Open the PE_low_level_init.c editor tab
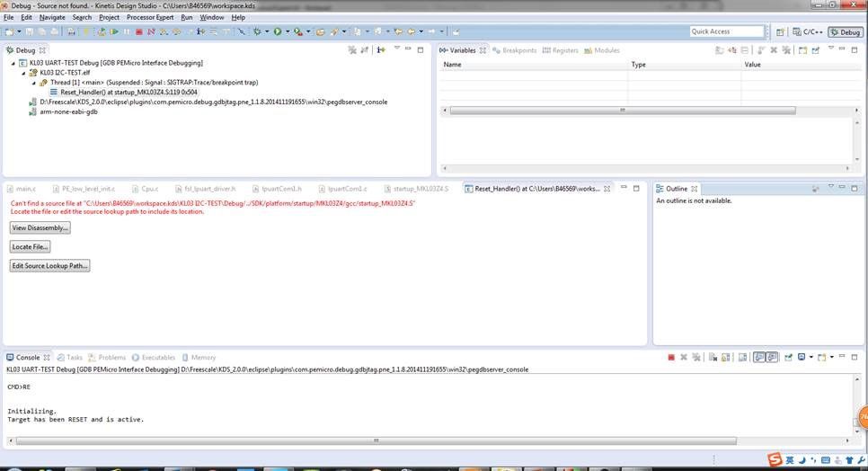Viewport: 868px width, 471px height. point(84,189)
